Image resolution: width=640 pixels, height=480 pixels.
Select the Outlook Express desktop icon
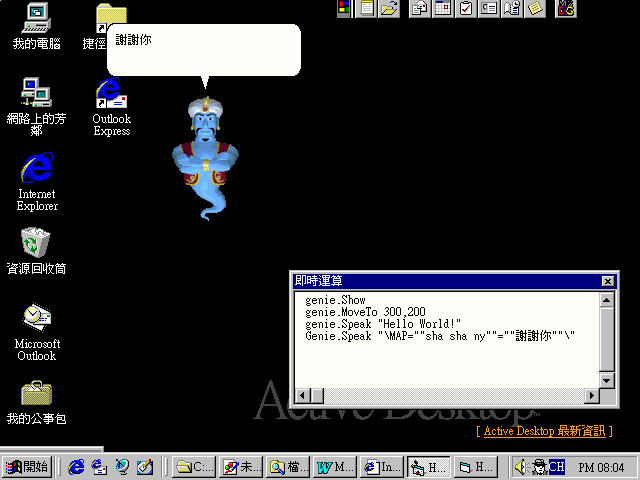[x=111, y=108]
